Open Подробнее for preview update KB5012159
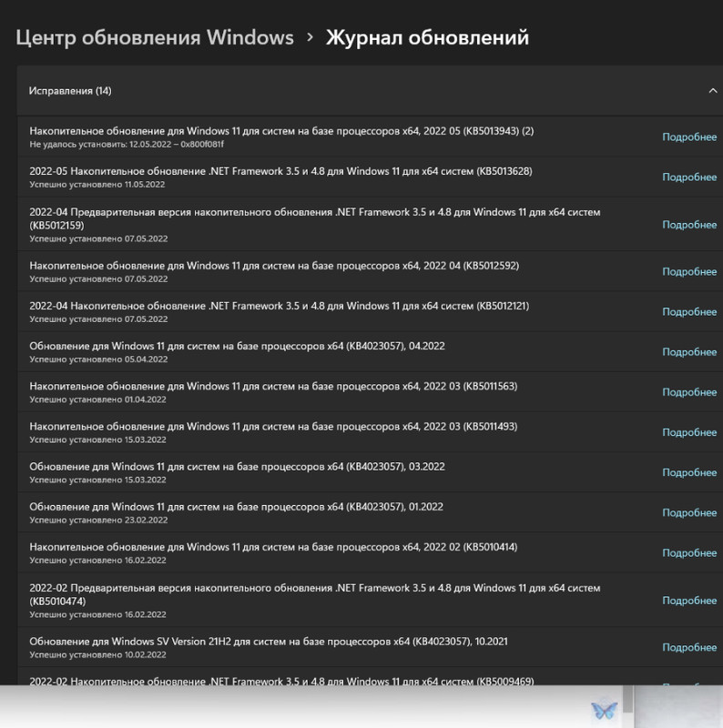This screenshot has width=723, height=728. click(x=689, y=225)
